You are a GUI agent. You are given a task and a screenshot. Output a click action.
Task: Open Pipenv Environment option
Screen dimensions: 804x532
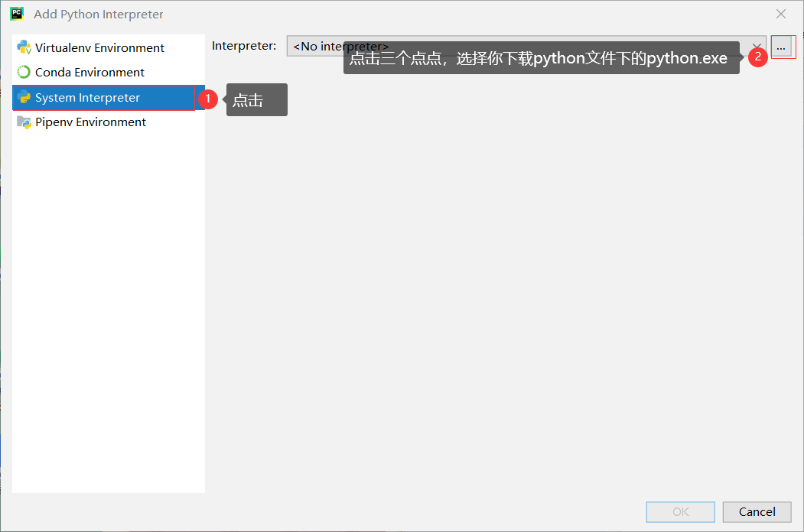tap(108, 122)
